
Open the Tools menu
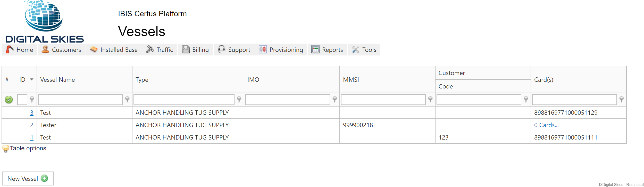(x=364, y=50)
